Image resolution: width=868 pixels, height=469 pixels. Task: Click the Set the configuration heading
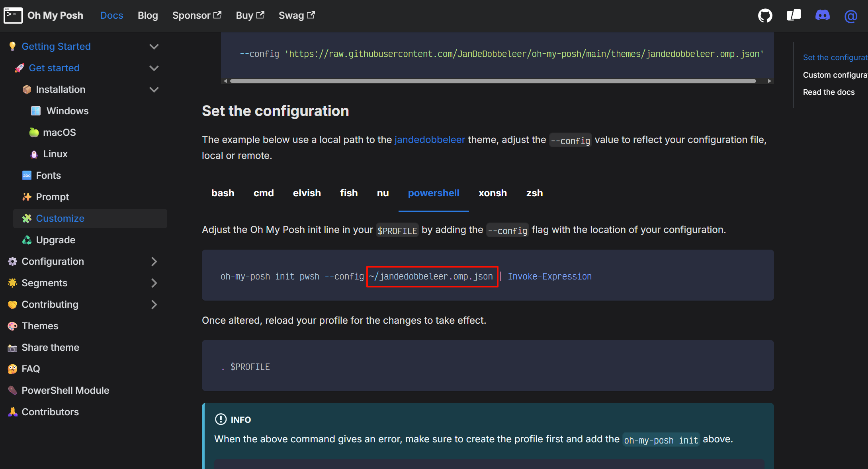pyautogui.click(x=276, y=111)
